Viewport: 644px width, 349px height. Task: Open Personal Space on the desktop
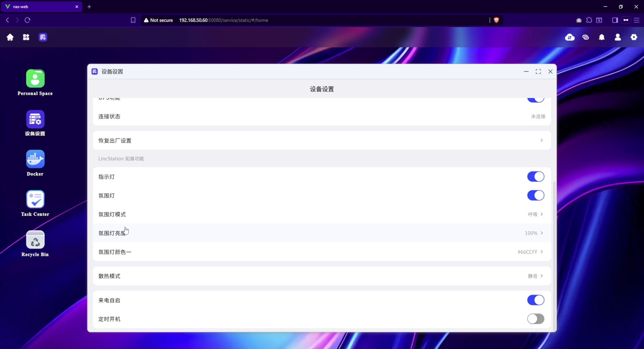[35, 79]
